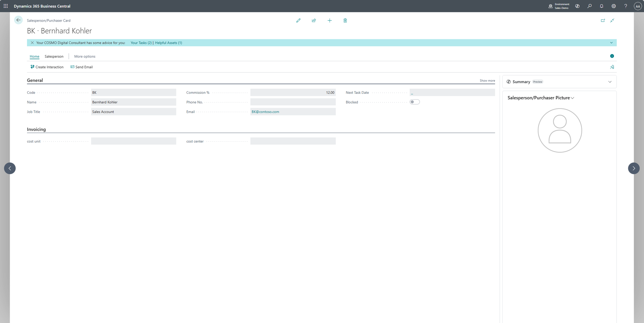Toggle the Blocked switch
The image size is (644, 323).
click(414, 102)
